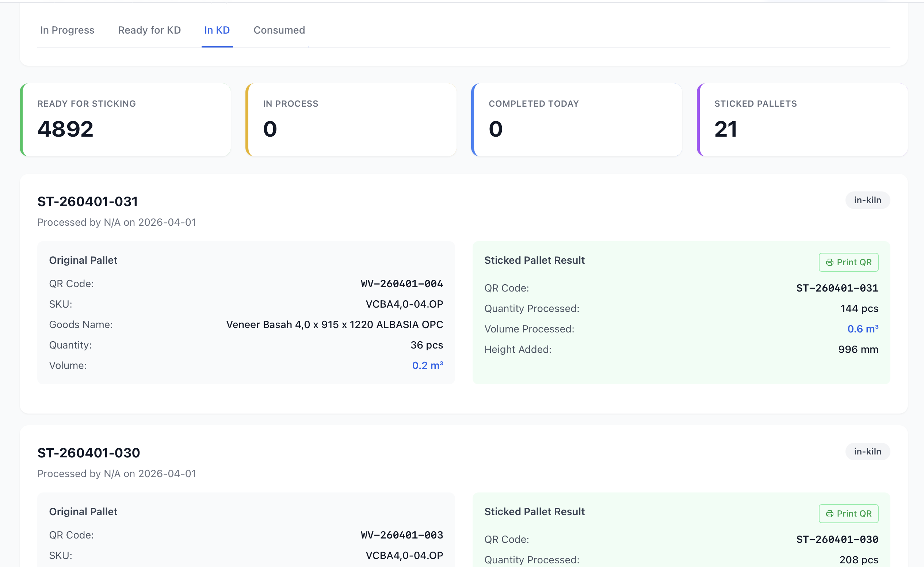Viewport: 924px width, 567px height.
Task: Click the 0.6 m³ volume processed value
Action: (x=863, y=329)
